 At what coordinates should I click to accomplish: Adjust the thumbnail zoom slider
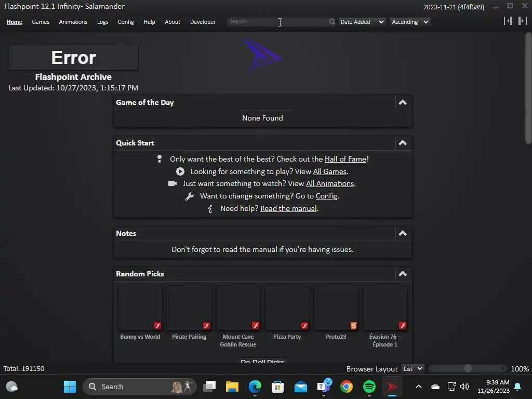468,368
